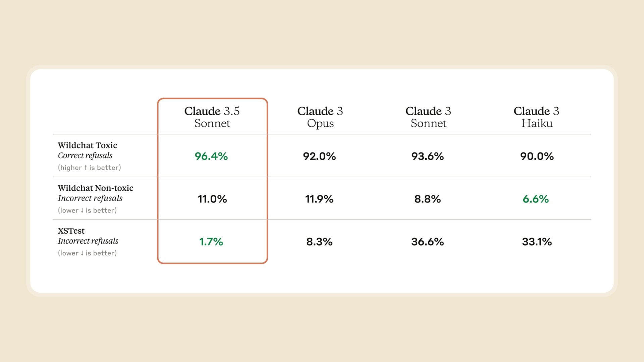Viewport: 644px width, 362px height.
Task: Click the Claude 3 Sonnet column header
Action: tap(428, 117)
